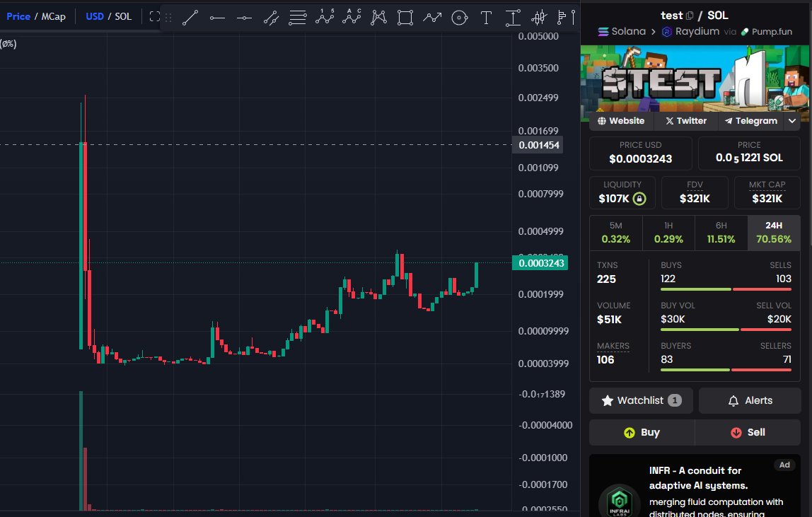
Task: Open the token Website link
Action: (x=621, y=121)
